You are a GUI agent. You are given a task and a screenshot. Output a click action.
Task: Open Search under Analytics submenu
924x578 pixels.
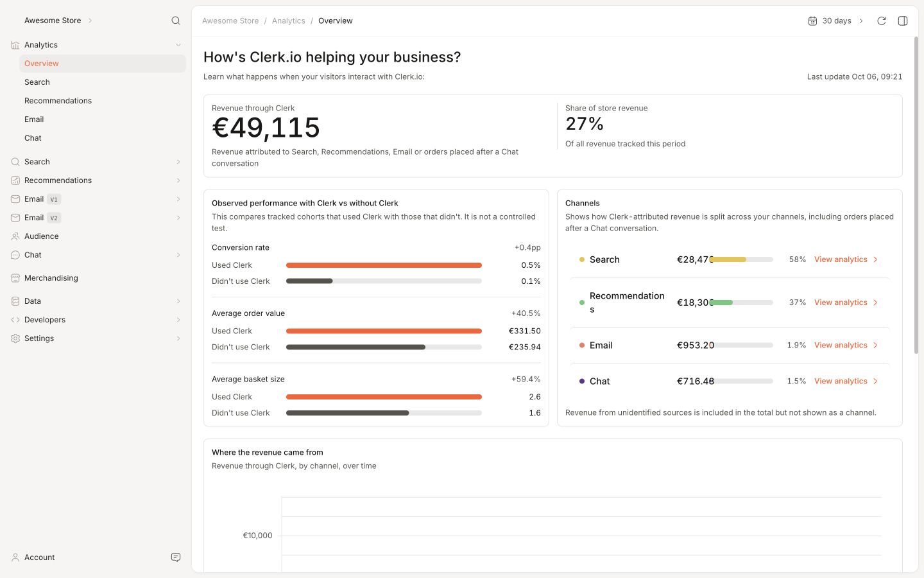103,82
